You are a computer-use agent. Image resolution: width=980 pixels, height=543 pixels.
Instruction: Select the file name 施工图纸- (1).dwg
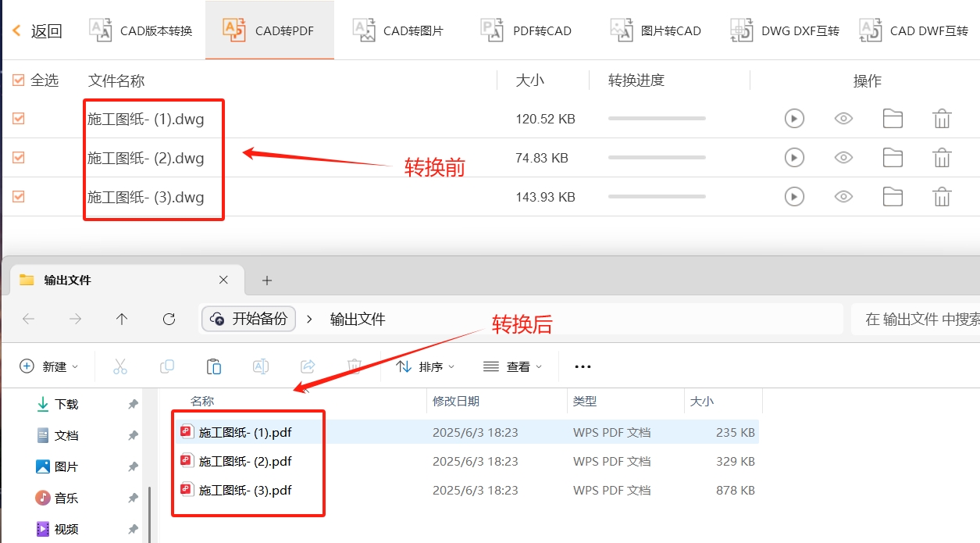146,120
